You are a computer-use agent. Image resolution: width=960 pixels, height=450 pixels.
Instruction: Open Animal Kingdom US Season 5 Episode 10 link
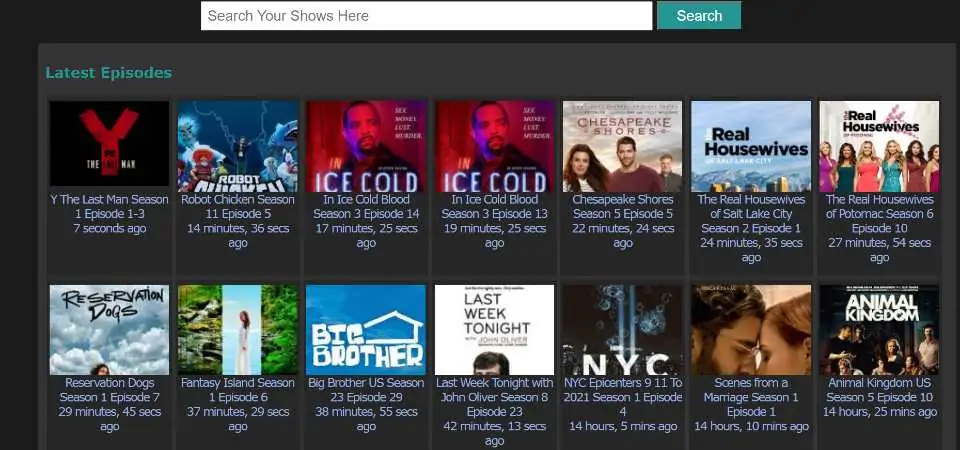[879, 390]
